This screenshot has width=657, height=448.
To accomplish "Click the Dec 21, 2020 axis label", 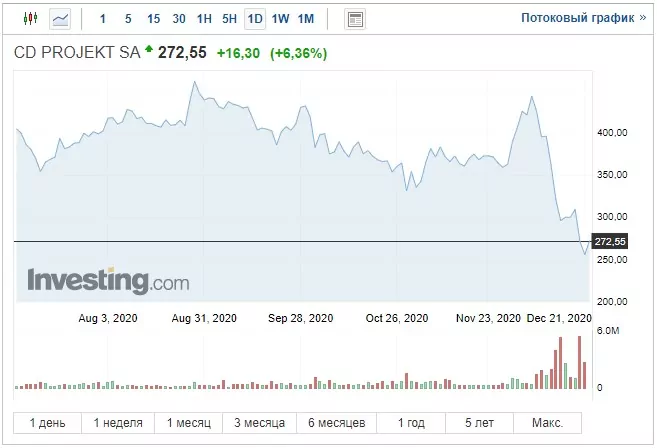I will [x=559, y=318].
